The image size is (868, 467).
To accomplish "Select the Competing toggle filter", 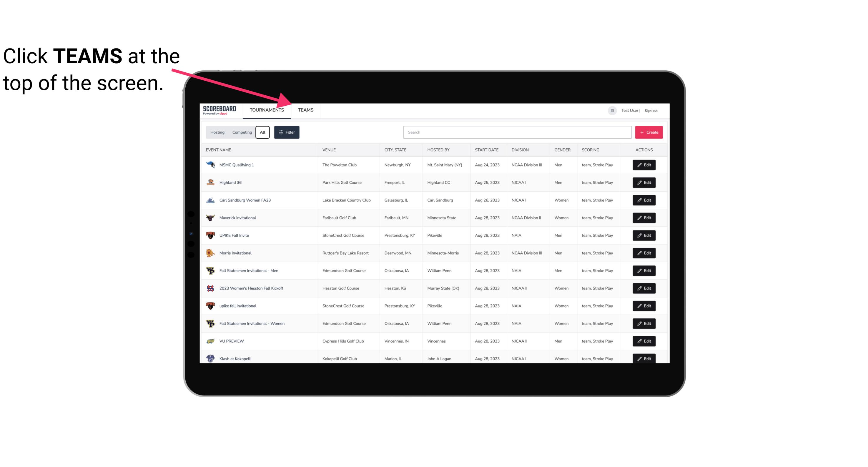I will click(241, 132).
